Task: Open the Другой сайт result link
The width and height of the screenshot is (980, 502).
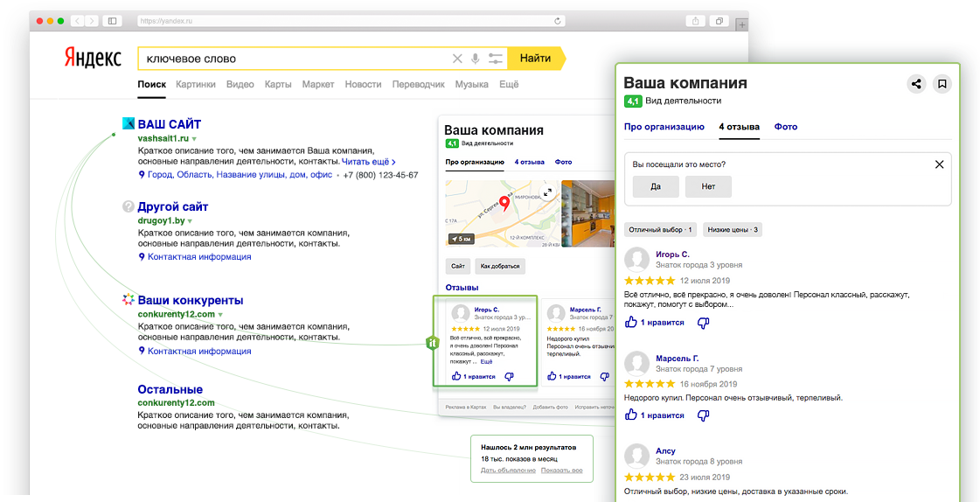Action: pyautogui.click(x=173, y=207)
